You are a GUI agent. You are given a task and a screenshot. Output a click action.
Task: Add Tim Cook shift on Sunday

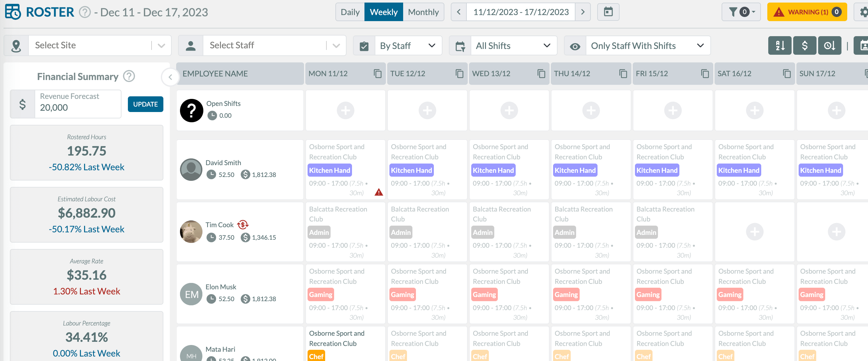point(837,232)
